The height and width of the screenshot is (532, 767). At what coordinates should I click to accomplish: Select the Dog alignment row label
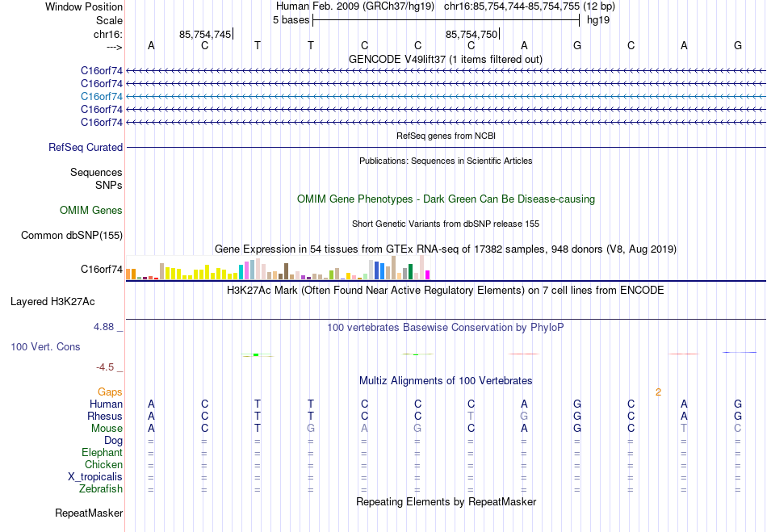(x=113, y=441)
